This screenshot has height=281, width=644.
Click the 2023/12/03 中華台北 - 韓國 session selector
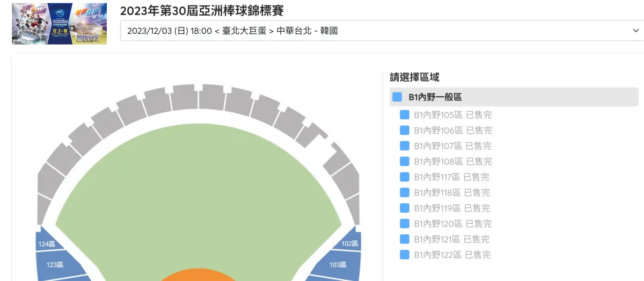coord(376,31)
